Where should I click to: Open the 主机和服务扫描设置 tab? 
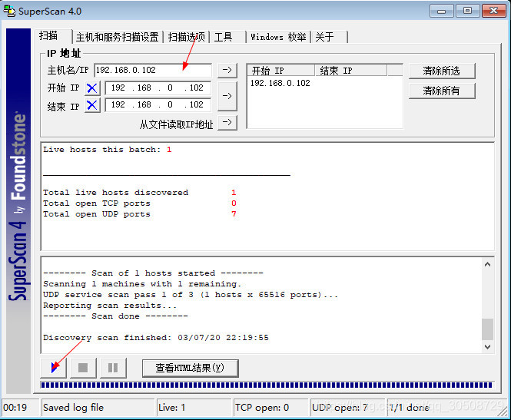click(118, 37)
